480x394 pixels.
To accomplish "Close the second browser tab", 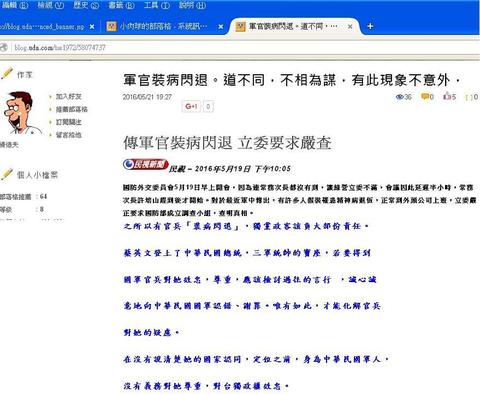I will coord(221,26).
